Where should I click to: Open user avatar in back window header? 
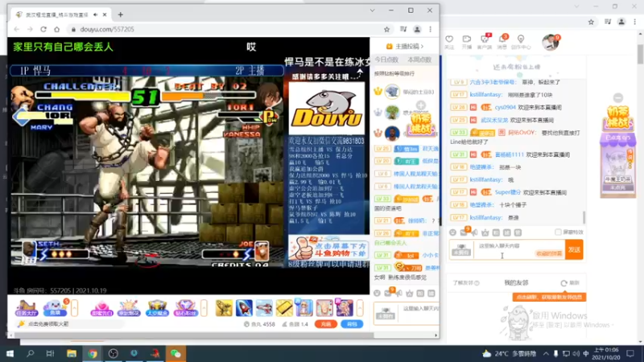[x=550, y=42]
